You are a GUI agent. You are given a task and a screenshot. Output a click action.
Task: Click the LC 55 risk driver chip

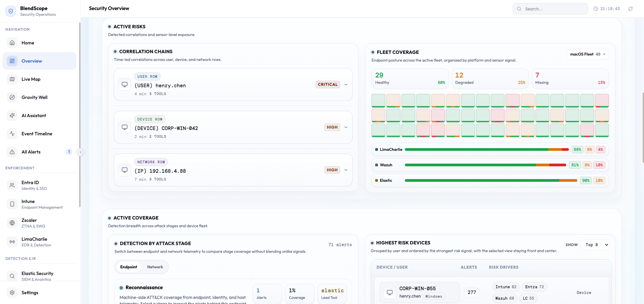528,298
